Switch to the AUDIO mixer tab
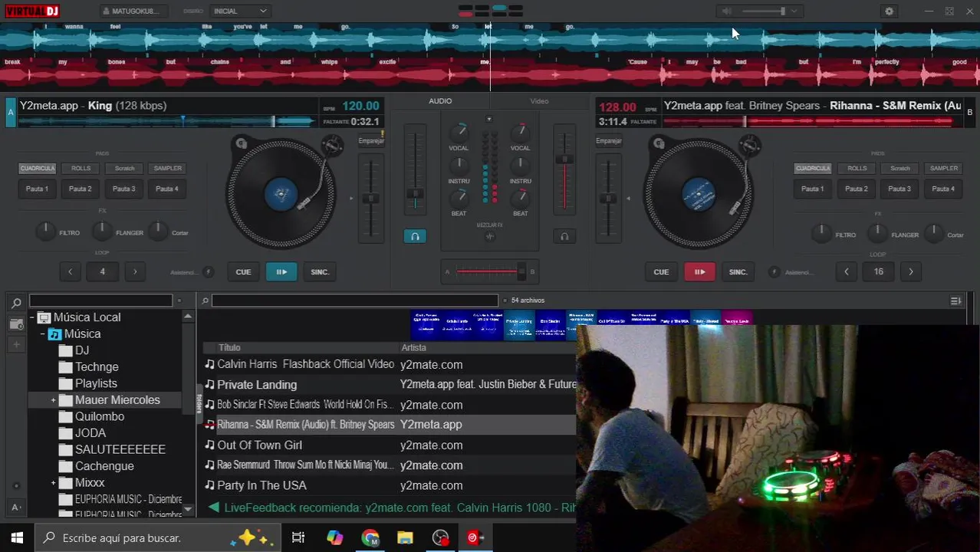The image size is (980, 552). click(x=440, y=101)
